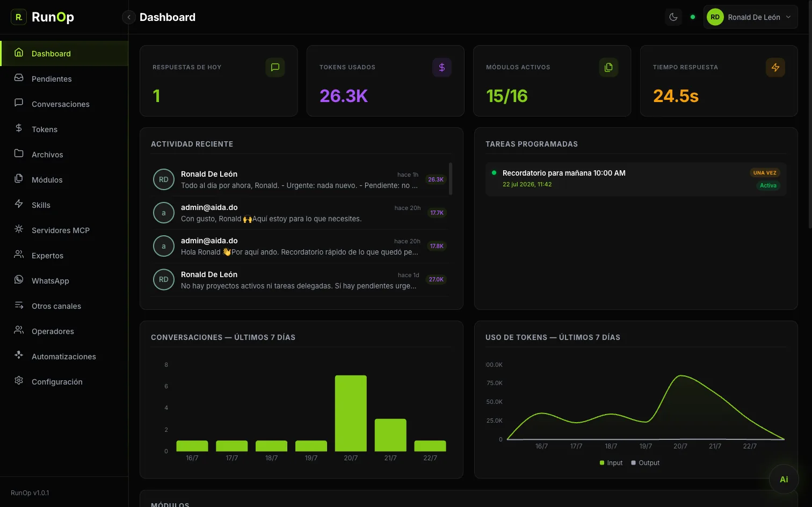Click the Archivos folder icon
The image size is (812, 507).
click(x=19, y=154)
